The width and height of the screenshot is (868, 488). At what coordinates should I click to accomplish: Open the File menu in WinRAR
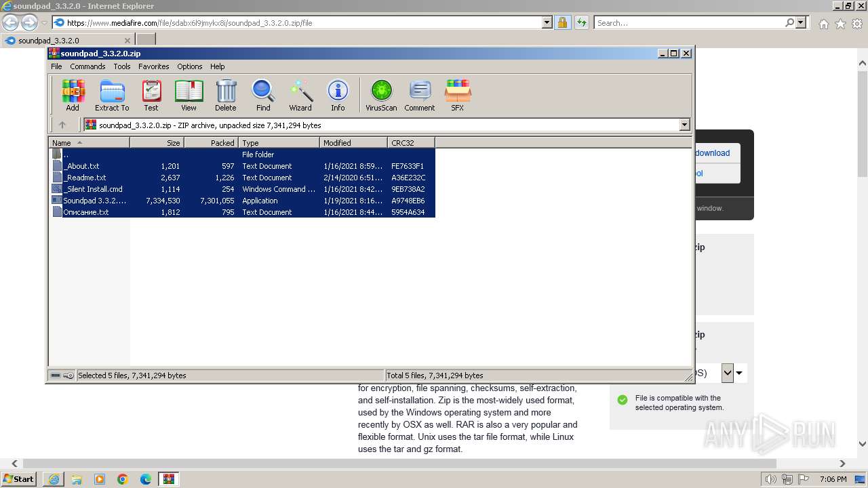coord(56,66)
